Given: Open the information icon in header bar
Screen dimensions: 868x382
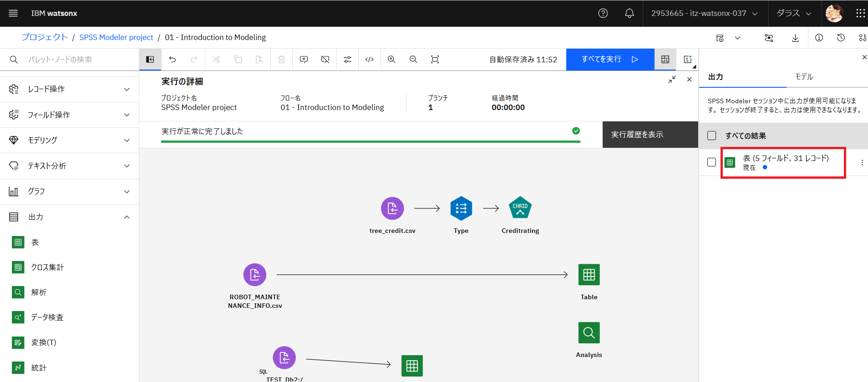Looking at the screenshot, I should click(x=819, y=38).
